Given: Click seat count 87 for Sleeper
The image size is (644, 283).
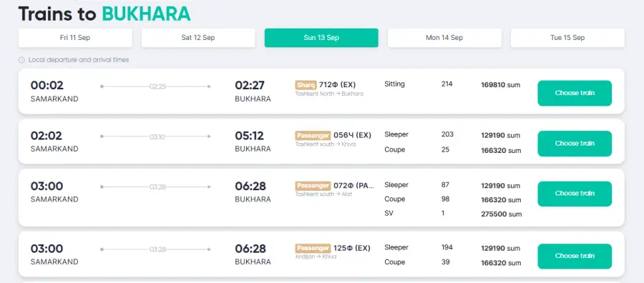Looking at the screenshot, I should [x=446, y=185].
